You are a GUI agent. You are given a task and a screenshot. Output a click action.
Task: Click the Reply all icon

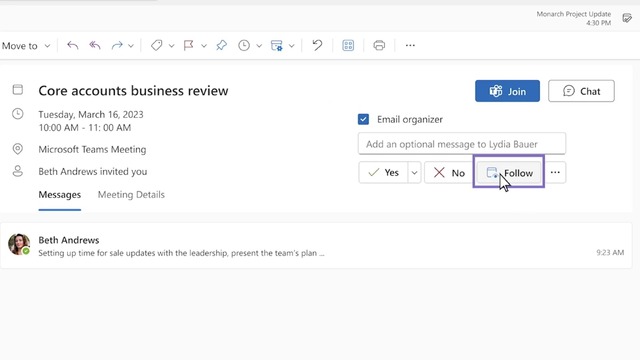[95, 45]
